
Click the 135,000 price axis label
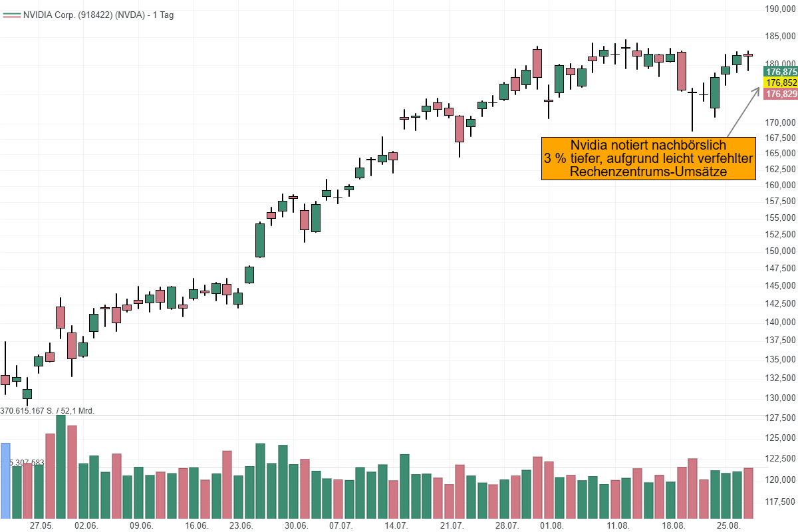tap(781, 359)
